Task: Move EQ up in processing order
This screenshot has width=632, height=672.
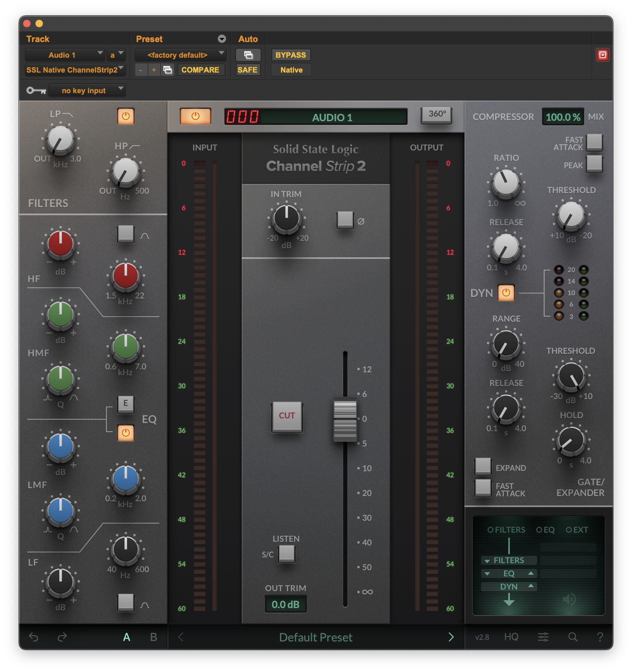Action: pos(531,573)
